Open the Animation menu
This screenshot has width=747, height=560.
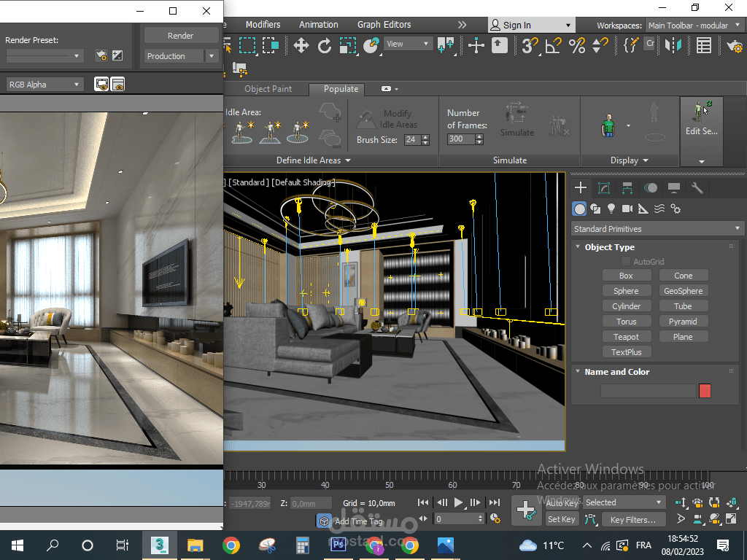click(318, 25)
